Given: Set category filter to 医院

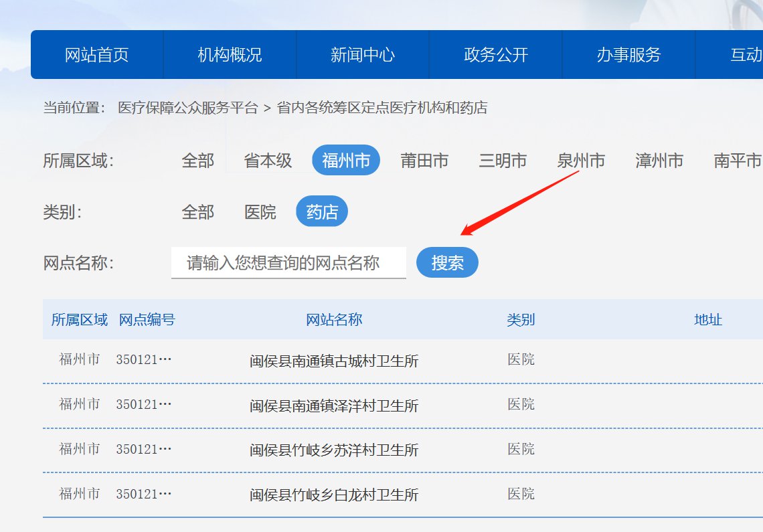Looking at the screenshot, I should click(x=260, y=213).
